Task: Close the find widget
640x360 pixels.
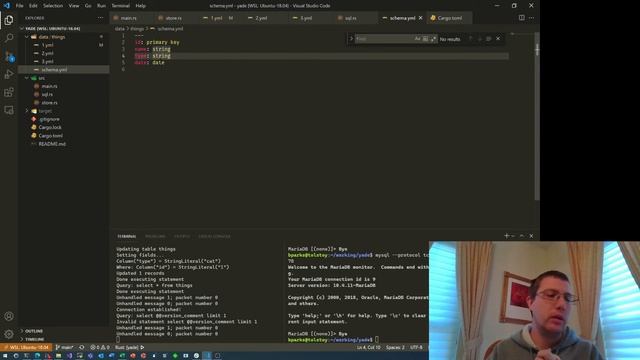Action: coord(498,39)
